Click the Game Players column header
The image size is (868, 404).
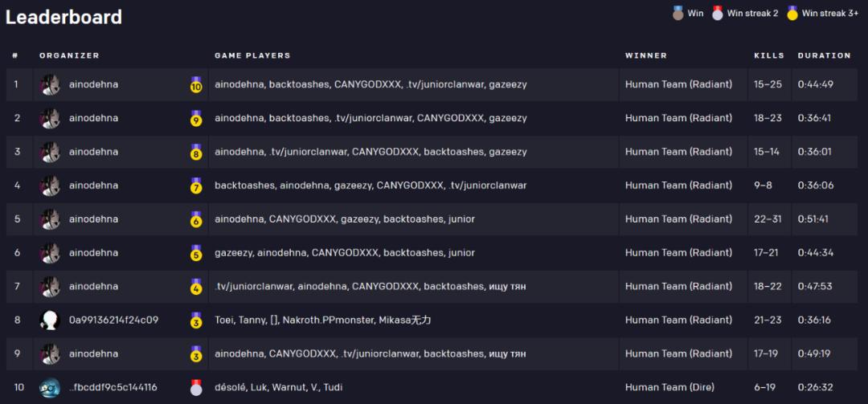252,55
